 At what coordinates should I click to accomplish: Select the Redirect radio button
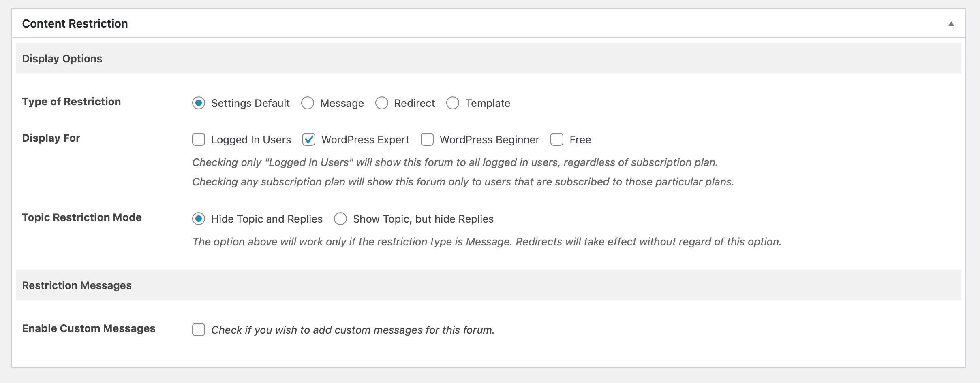[x=382, y=103]
